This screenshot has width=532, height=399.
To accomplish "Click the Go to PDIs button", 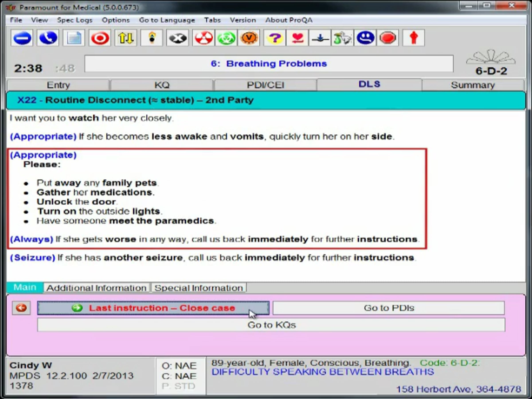I will tap(389, 308).
